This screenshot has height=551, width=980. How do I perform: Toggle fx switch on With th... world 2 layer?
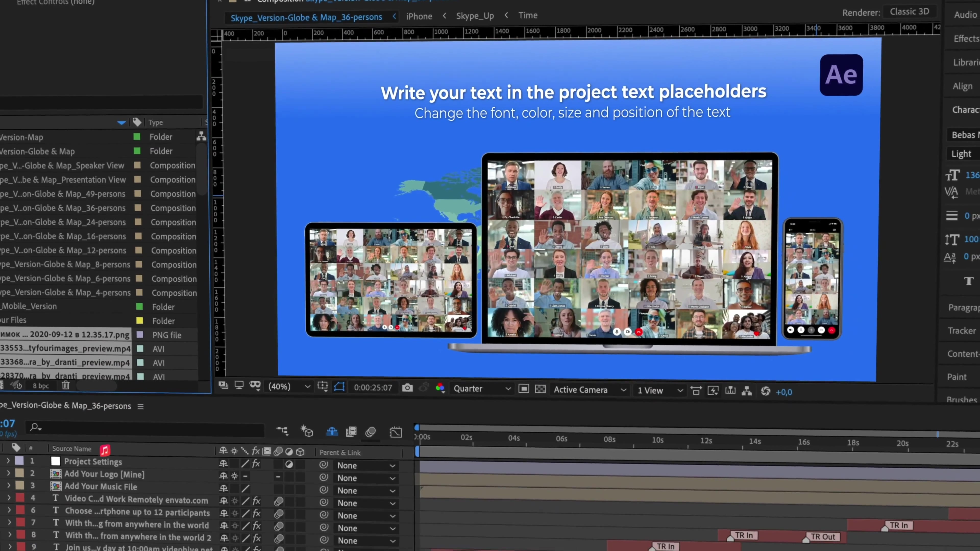[x=257, y=538]
